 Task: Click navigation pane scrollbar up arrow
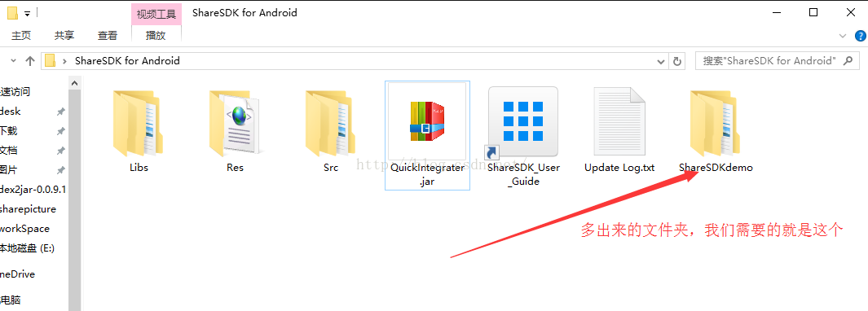tap(75, 83)
